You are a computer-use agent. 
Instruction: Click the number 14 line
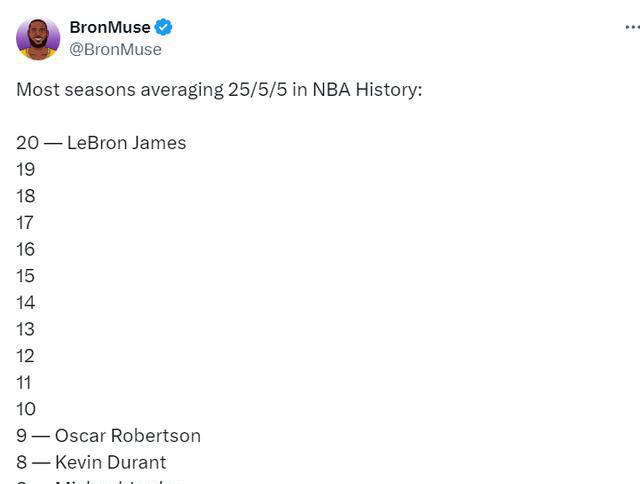click(x=26, y=302)
